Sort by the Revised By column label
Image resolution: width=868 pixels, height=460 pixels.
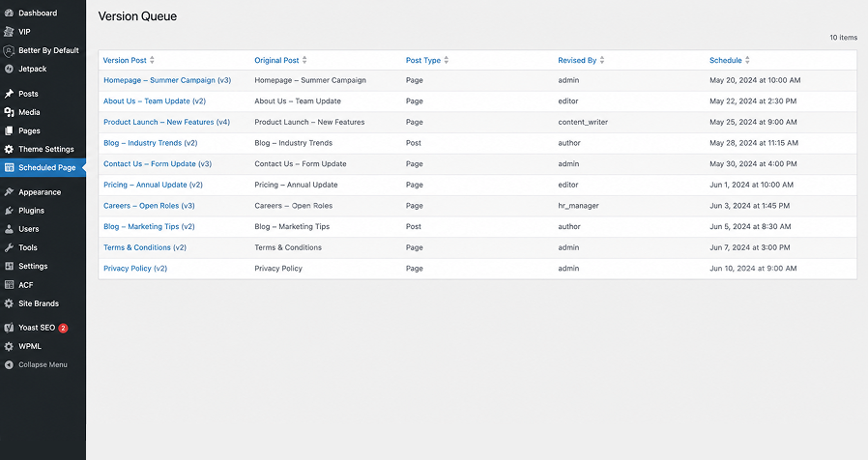pos(577,60)
